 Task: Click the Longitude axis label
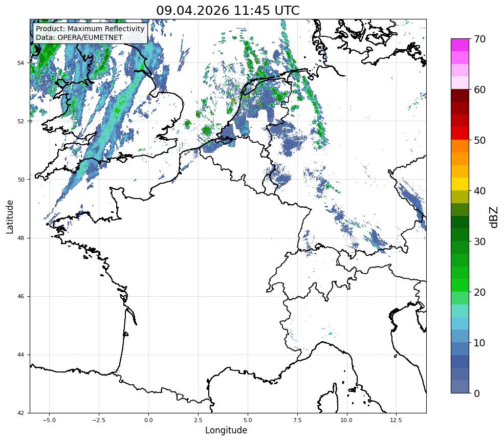pyautogui.click(x=226, y=430)
